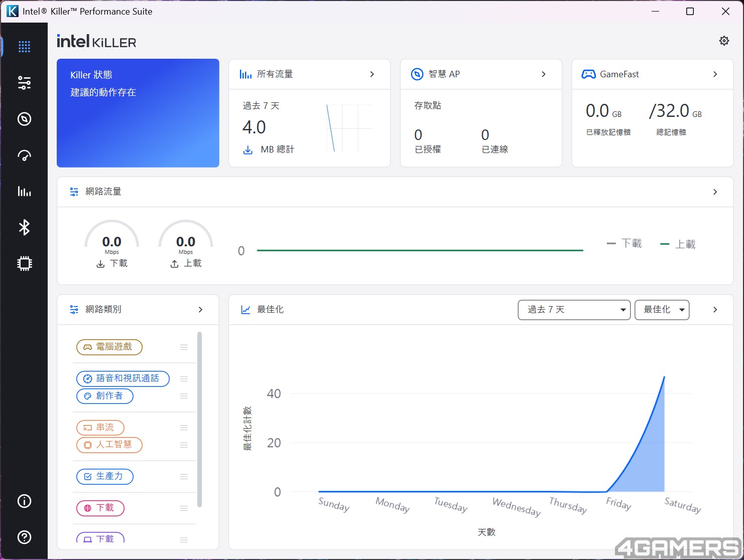
Task: Expand the 智慧 AP card chevron
Action: (544, 74)
